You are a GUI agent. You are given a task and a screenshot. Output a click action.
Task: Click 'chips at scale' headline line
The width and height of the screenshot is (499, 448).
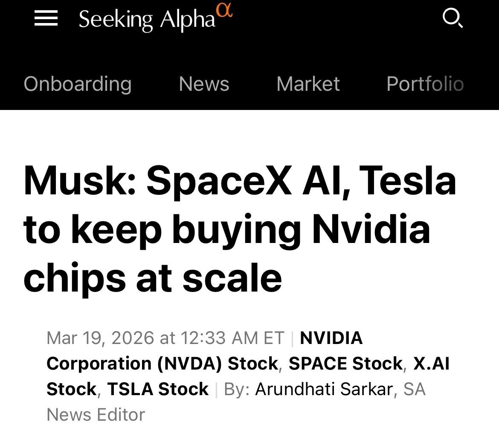click(x=152, y=278)
